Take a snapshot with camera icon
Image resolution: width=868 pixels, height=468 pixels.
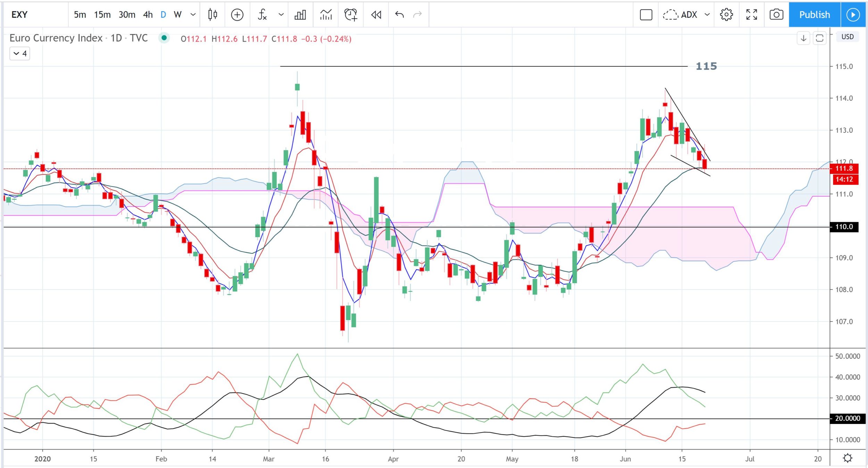coord(776,15)
